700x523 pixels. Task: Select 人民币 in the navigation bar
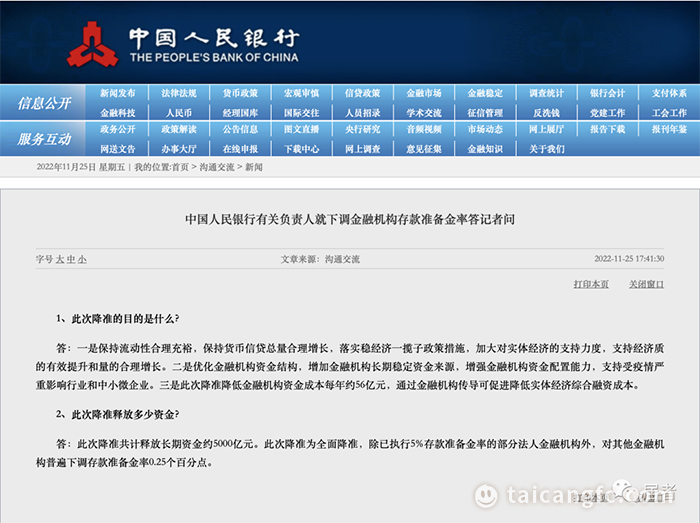[x=179, y=113]
